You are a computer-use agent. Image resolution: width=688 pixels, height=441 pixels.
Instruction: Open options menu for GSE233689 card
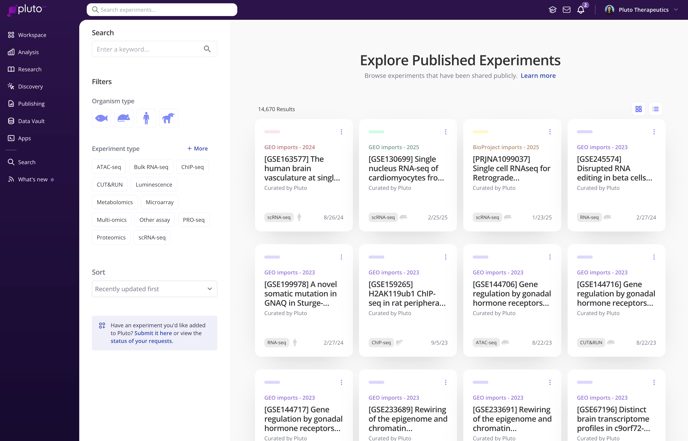(x=445, y=382)
